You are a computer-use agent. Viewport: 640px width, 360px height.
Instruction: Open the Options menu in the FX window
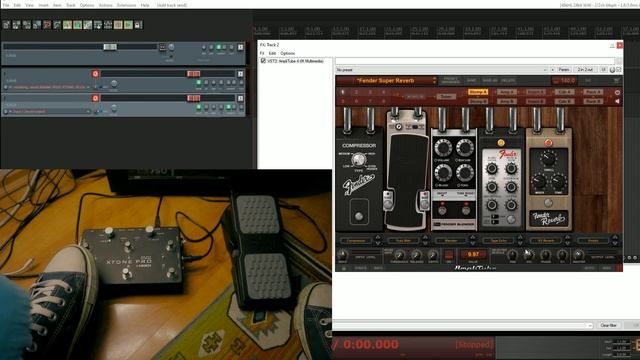pyautogui.click(x=287, y=53)
